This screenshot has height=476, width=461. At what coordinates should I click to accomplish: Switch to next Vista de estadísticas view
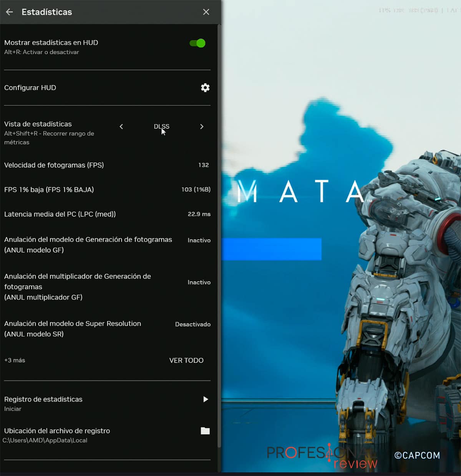pyautogui.click(x=202, y=126)
